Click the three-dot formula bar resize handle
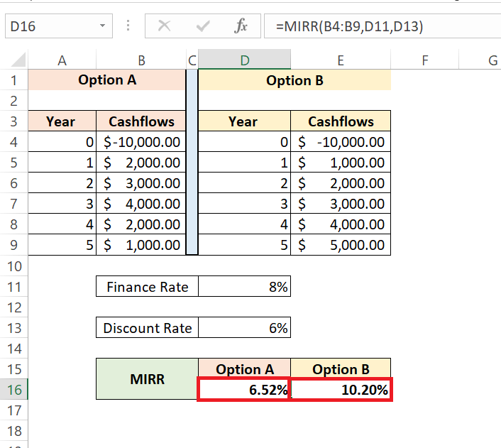This screenshot has width=501, height=448. click(128, 26)
